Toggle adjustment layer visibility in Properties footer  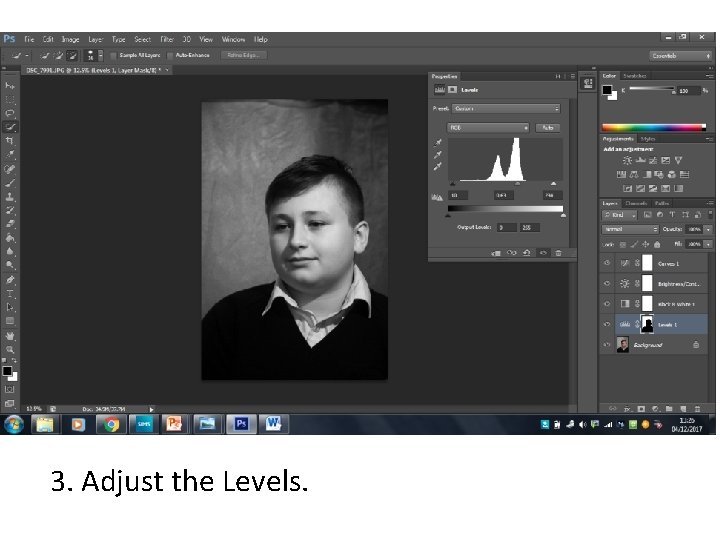(543, 253)
